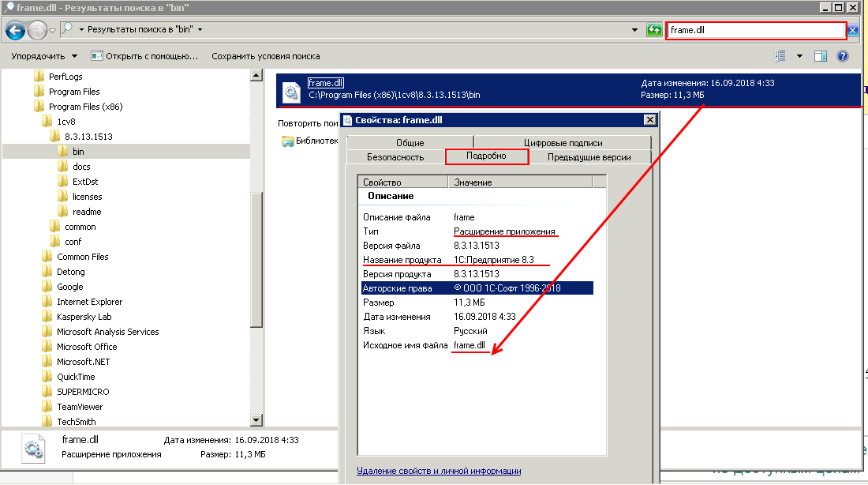The width and height of the screenshot is (868, 485).
Task: Click Удаление свойств и личной информации link
Action: pos(439,471)
